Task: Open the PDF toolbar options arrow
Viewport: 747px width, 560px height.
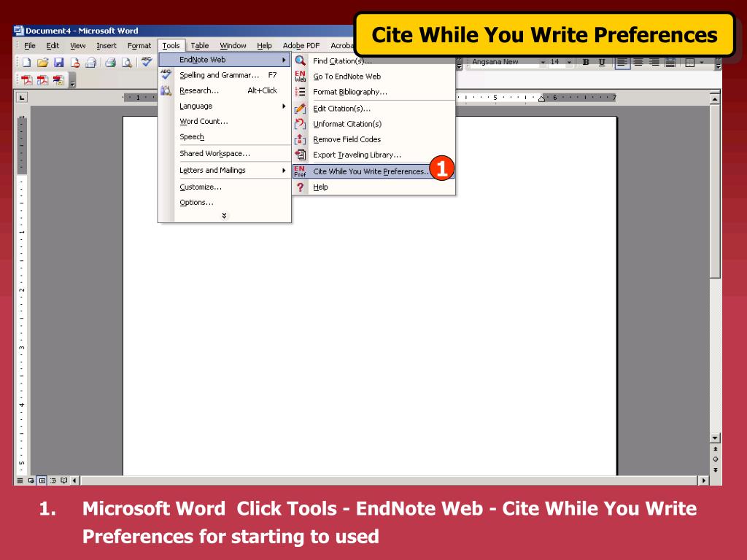Action: (72, 82)
